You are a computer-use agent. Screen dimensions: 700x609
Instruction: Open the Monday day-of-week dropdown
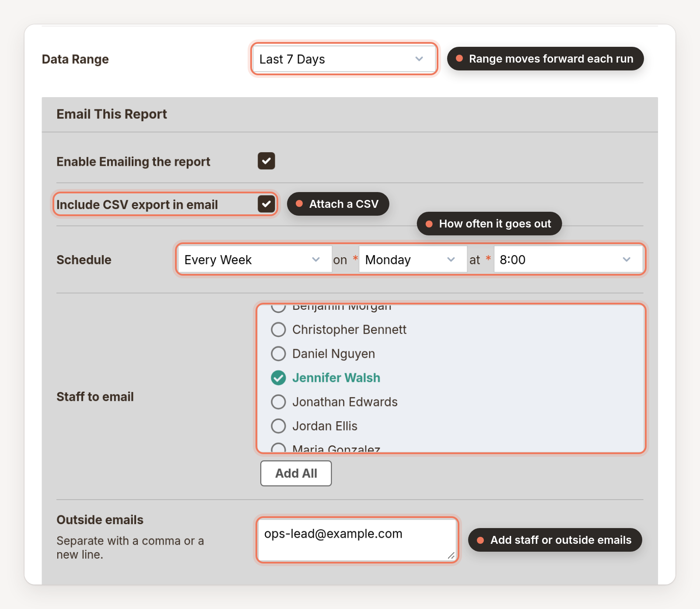(x=413, y=259)
